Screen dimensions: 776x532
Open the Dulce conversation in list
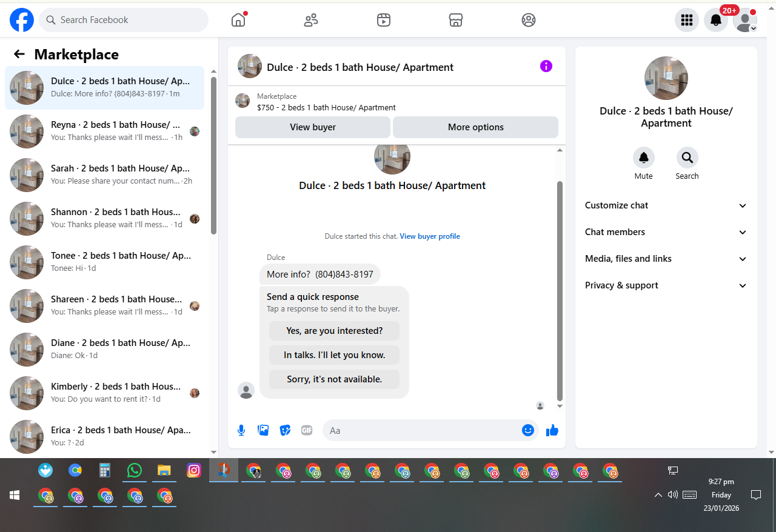click(x=105, y=88)
